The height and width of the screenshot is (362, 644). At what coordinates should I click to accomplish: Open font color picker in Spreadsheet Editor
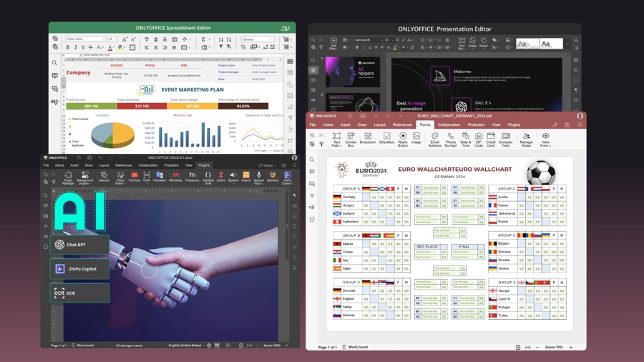110,48
